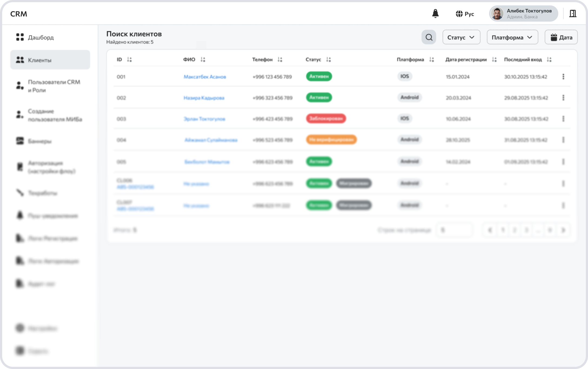The image size is (588, 369).
Task: Open three-dot menu for client 001
Action: [x=563, y=77]
